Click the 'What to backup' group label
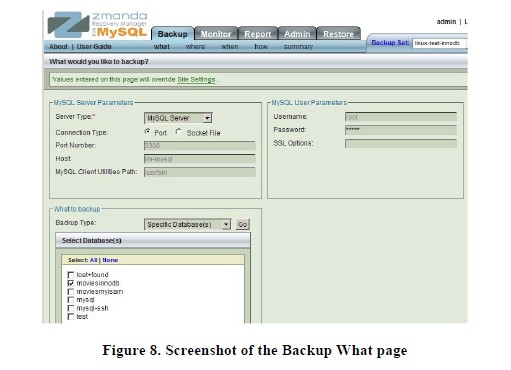Image resolution: width=511 pixels, height=370 pixels. tap(77, 209)
